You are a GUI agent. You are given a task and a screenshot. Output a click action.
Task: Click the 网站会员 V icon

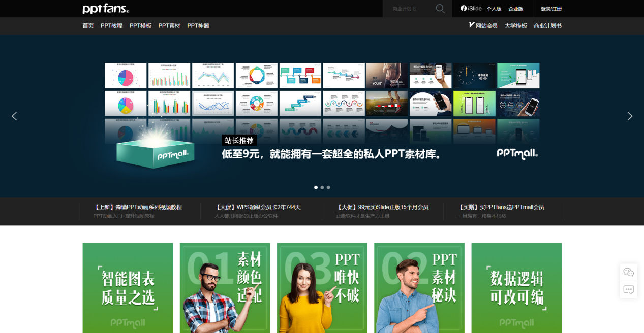(472, 25)
